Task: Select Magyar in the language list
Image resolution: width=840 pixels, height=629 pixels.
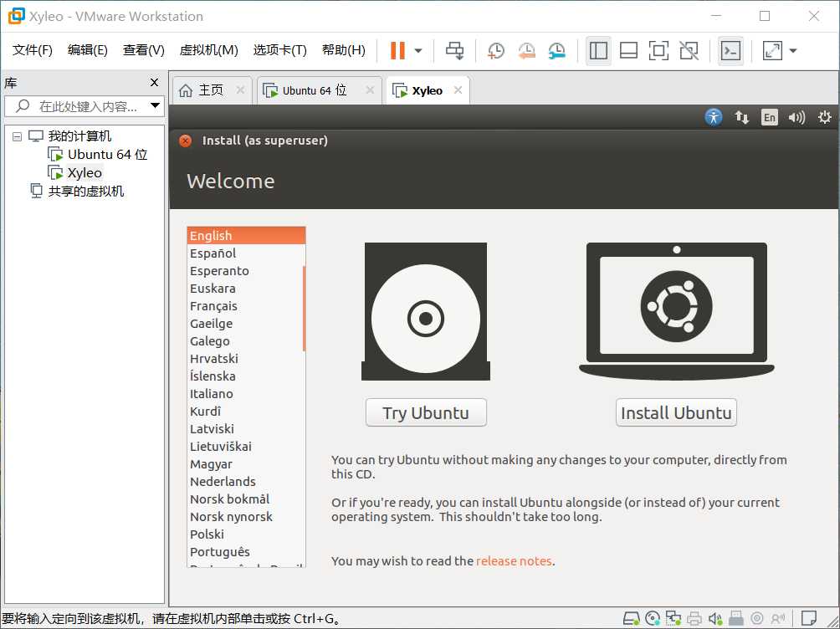Action: click(246, 464)
